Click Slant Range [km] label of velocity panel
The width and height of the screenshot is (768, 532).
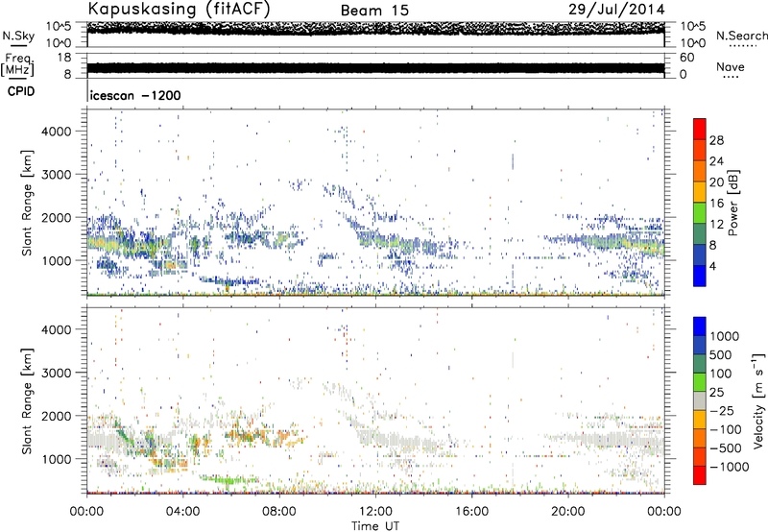coord(27,400)
